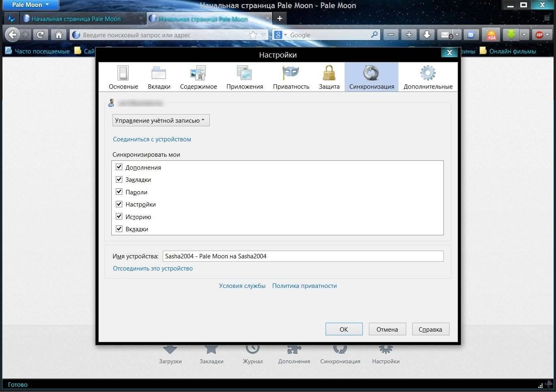The width and height of the screenshot is (556, 392).
Task: Expand the green download arrow's dropdown
Action: pyautogui.click(x=524, y=35)
